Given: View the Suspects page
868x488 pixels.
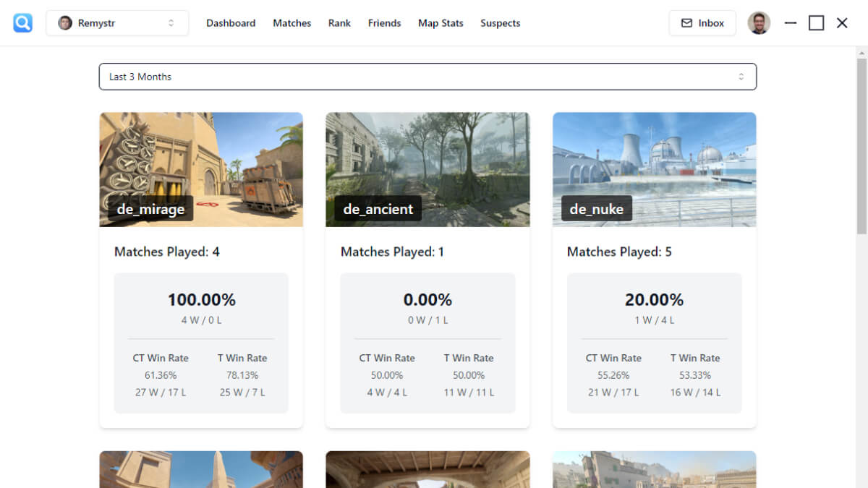Looking at the screenshot, I should pos(500,23).
